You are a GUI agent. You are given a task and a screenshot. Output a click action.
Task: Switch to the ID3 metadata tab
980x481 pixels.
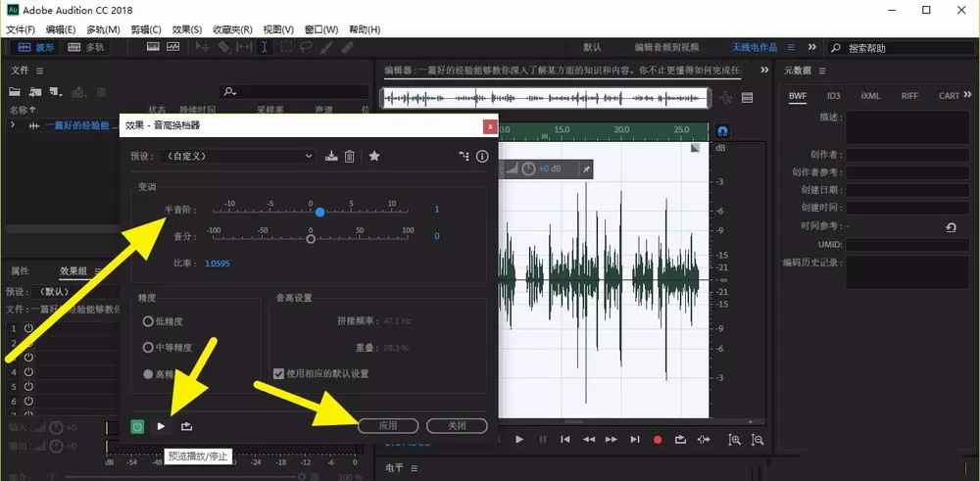[x=834, y=96]
